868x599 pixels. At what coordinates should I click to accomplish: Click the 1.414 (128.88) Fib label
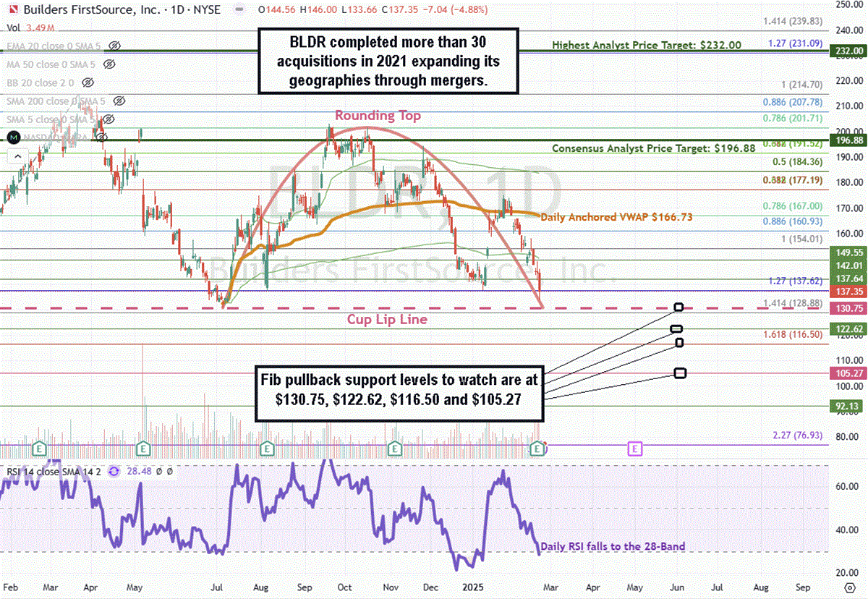[793, 302]
